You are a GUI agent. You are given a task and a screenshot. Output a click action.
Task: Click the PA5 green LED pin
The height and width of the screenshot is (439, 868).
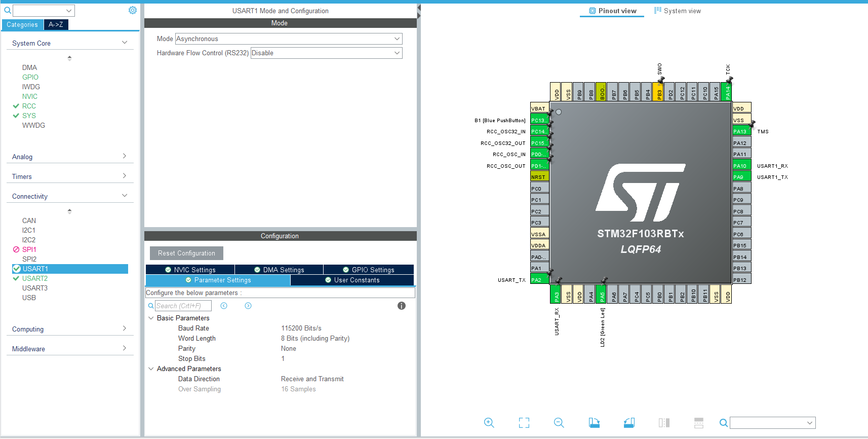[x=601, y=295]
